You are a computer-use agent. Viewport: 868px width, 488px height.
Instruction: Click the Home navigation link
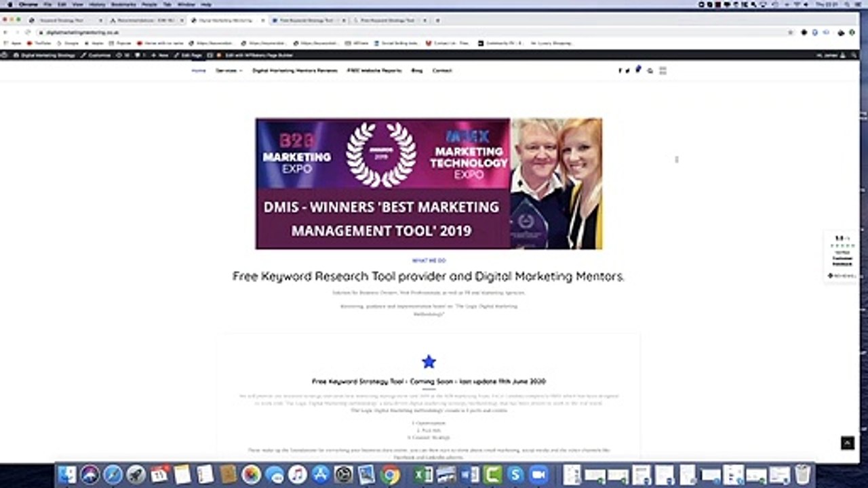199,70
